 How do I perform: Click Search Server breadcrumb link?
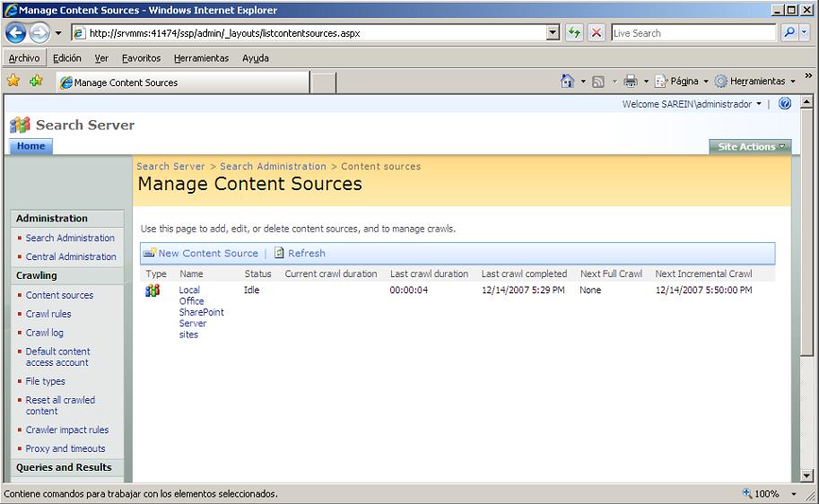click(170, 166)
